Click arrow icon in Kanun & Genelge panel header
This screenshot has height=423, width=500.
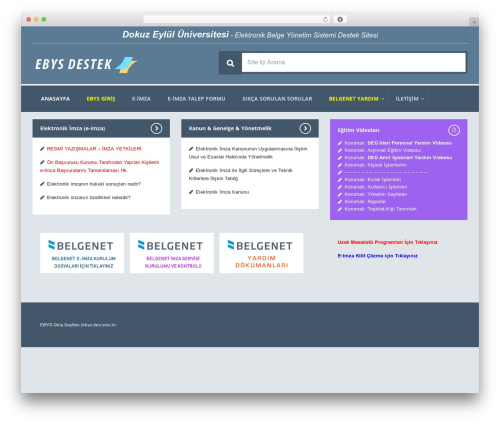(305, 128)
